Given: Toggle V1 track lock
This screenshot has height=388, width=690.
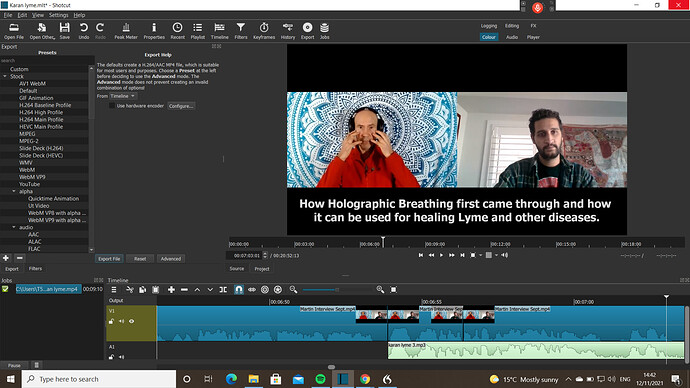Looking at the screenshot, I should pyautogui.click(x=111, y=322).
